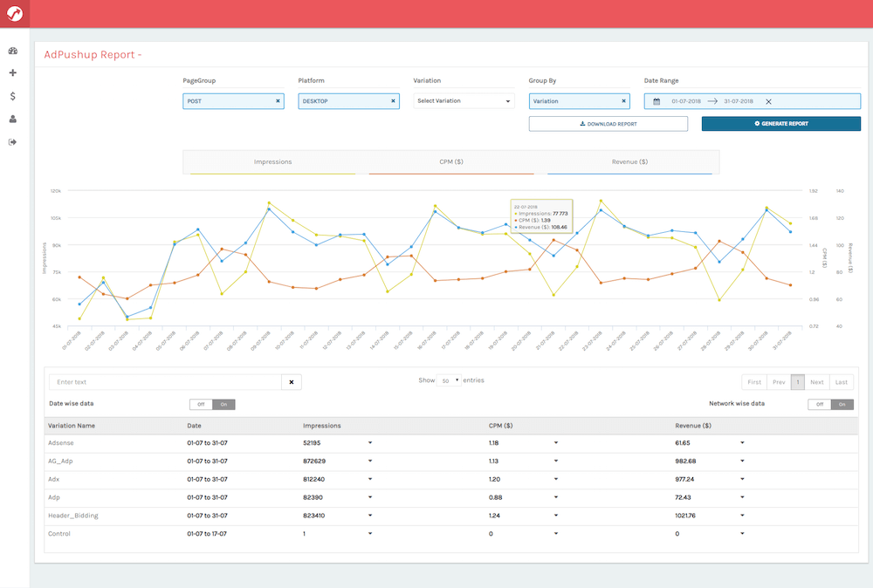This screenshot has height=588, width=873.
Task: Click the DESKTOP Platform field
Action: [348, 100]
